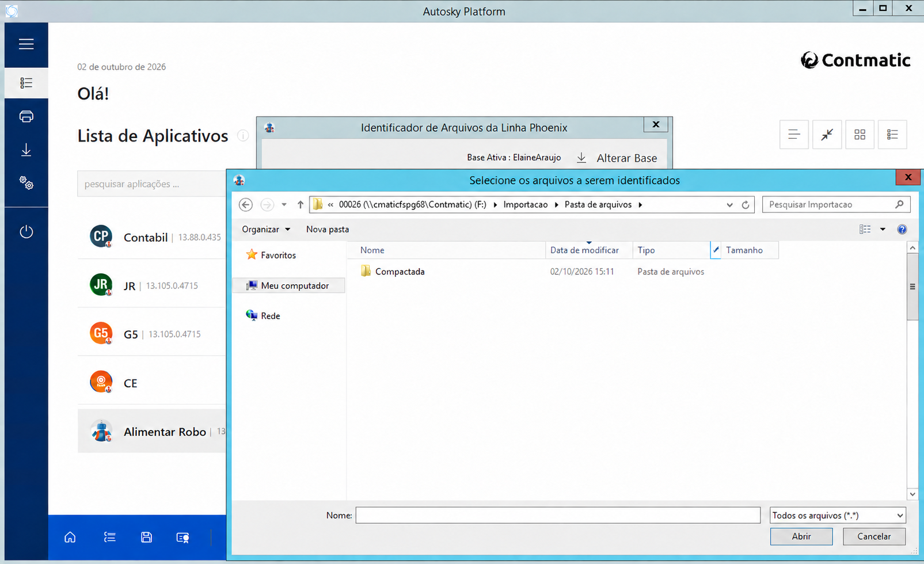Screen dimensions: 924x564
Task: Switch to grid view of applications
Action: click(x=860, y=135)
